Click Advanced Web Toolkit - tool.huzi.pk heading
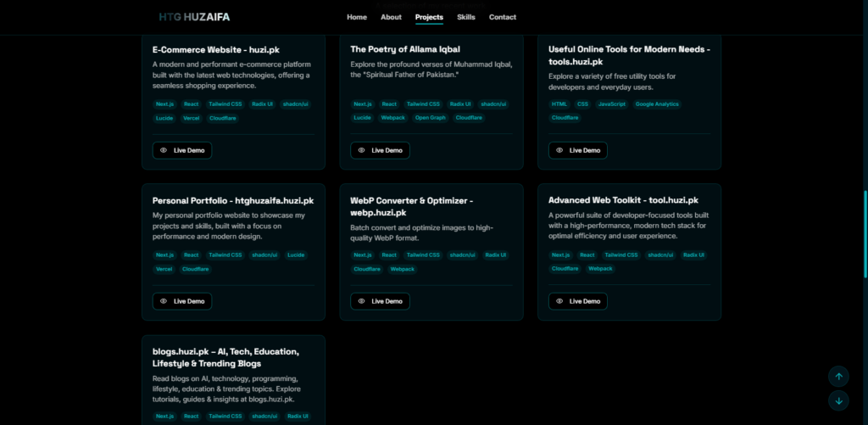 (623, 200)
